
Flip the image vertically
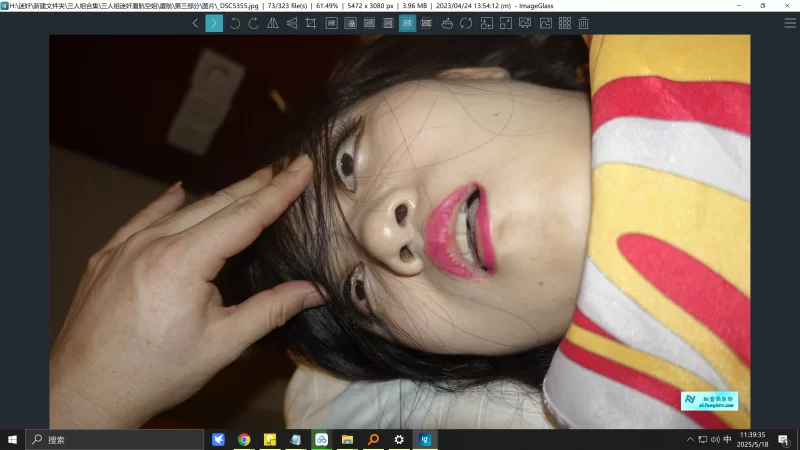pyautogui.click(x=291, y=23)
